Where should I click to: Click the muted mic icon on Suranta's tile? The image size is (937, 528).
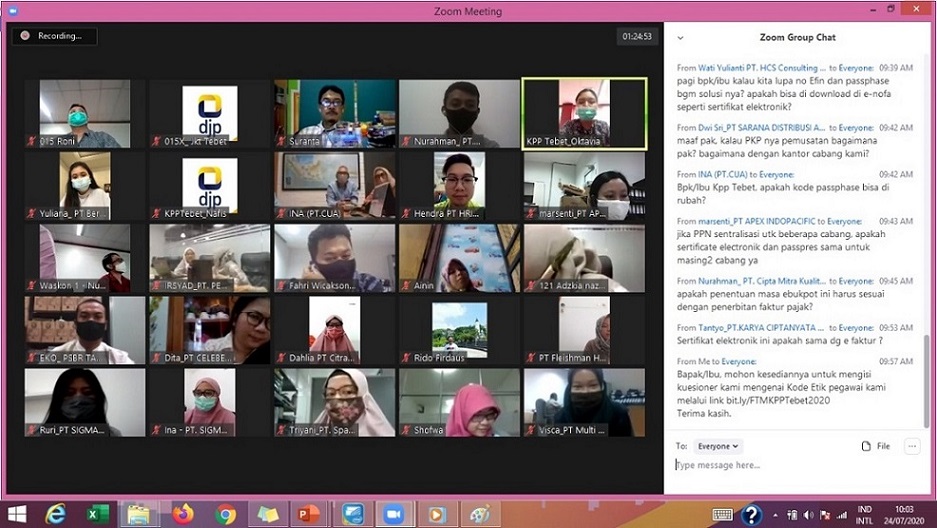[281, 141]
